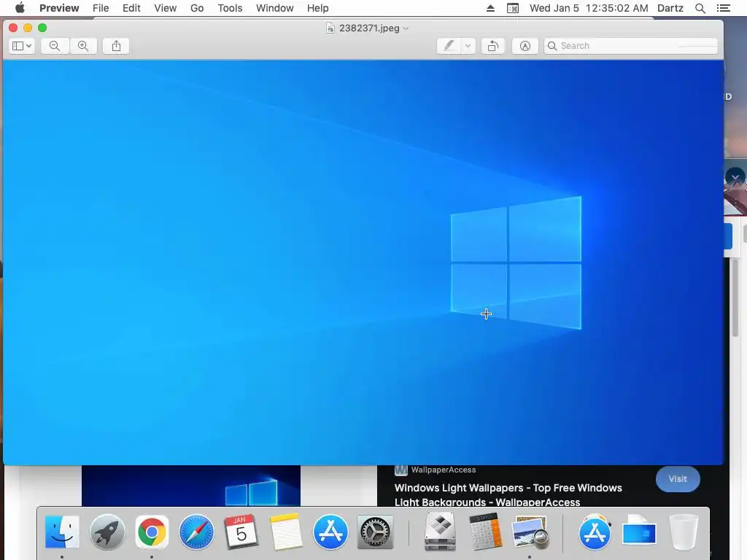
Task: Open the 2382371.jpeg title dropdown chevron
Action: pyautogui.click(x=406, y=28)
